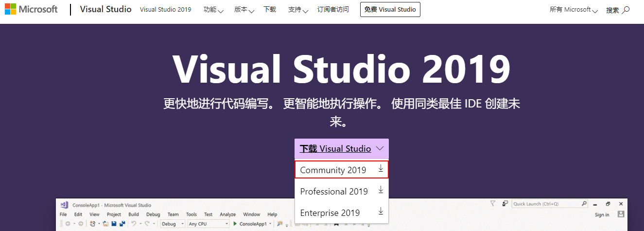Open 订阅者访问 link
The height and width of the screenshot is (231, 644).
pos(333,9)
